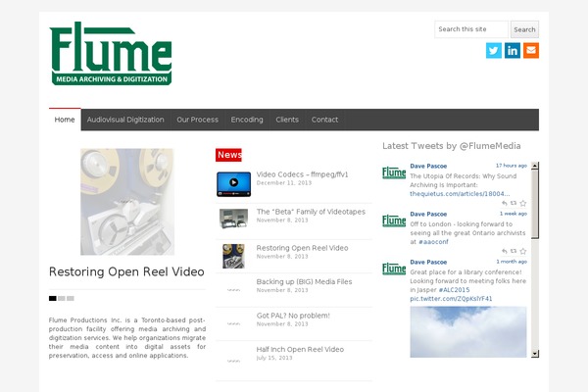This screenshot has height=392, width=588.
Task: Select the third slider indicator dot
Action: pyautogui.click(x=71, y=299)
